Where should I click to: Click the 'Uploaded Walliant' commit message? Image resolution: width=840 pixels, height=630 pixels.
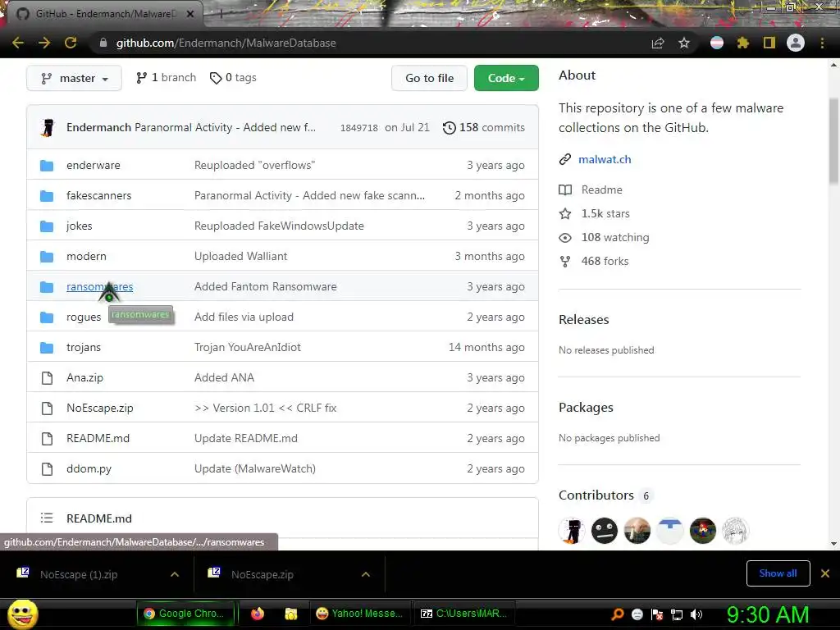tap(240, 256)
